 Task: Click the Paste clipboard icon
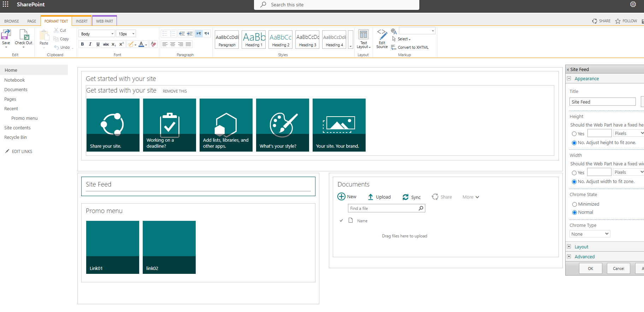pyautogui.click(x=44, y=35)
